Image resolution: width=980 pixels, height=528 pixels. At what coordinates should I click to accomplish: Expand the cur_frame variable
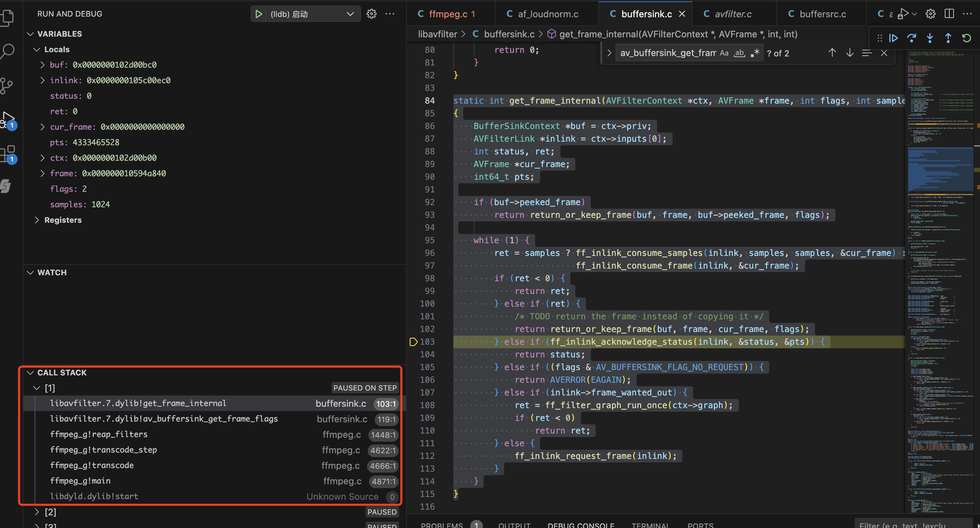coord(43,127)
